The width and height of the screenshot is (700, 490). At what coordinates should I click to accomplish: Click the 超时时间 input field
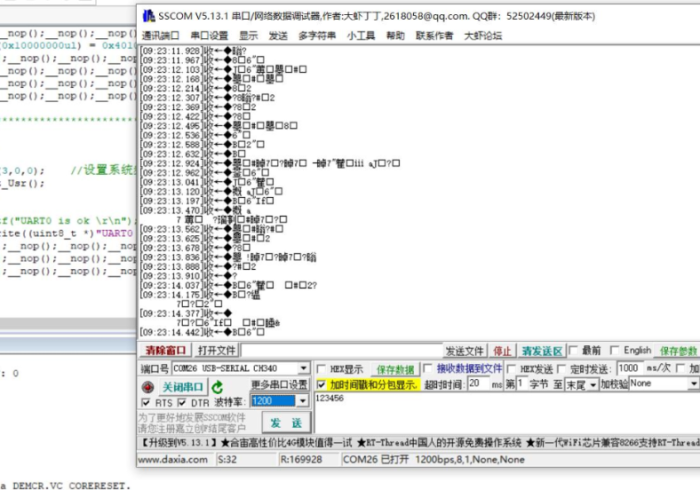click(477, 384)
